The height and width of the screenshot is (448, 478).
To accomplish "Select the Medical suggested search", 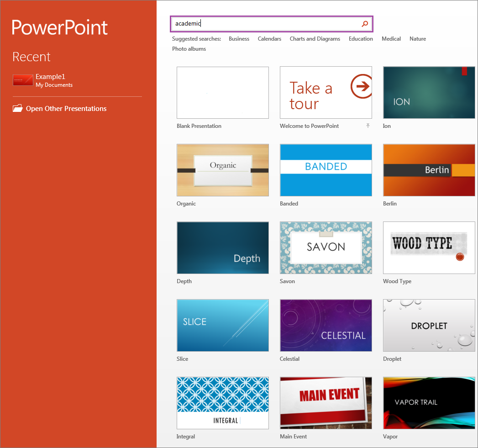I will pyautogui.click(x=391, y=39).
